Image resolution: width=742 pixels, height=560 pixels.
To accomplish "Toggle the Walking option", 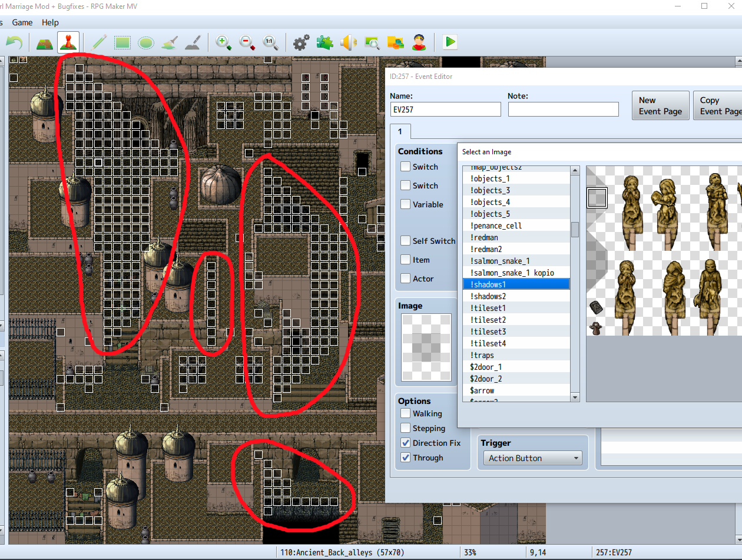I will (406, 413).
